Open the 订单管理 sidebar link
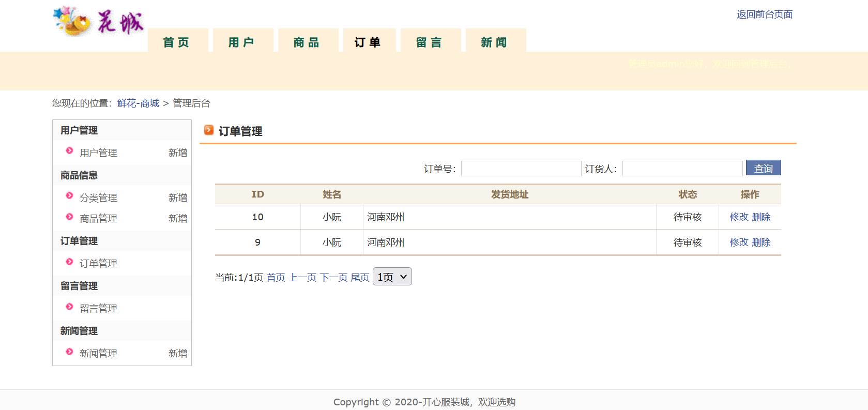 point(98,263)
